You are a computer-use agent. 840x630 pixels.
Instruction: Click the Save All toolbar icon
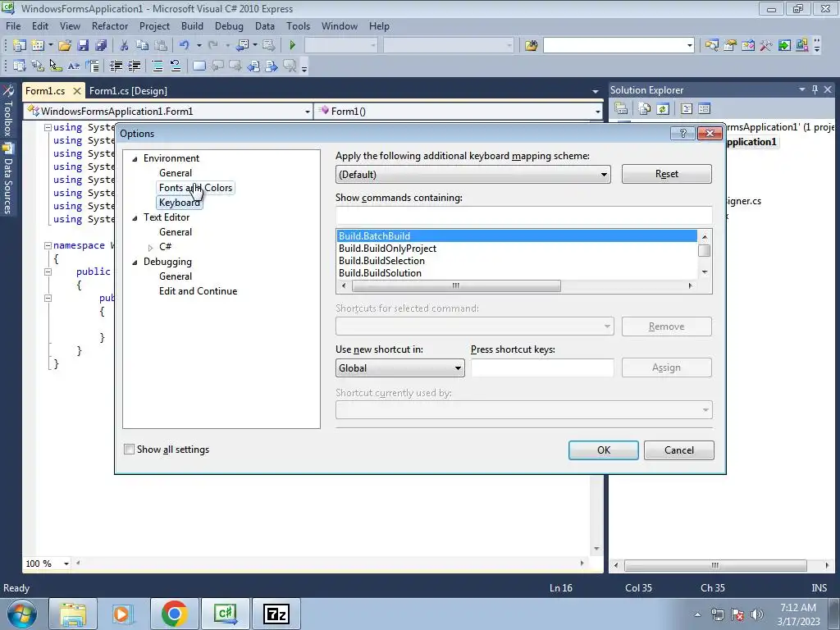[101, 46]
